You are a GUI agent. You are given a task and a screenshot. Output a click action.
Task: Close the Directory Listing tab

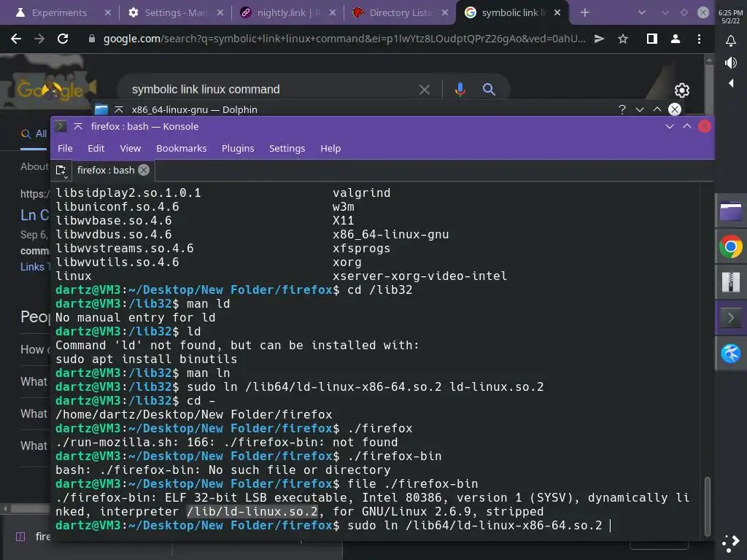tap(445, 12)
